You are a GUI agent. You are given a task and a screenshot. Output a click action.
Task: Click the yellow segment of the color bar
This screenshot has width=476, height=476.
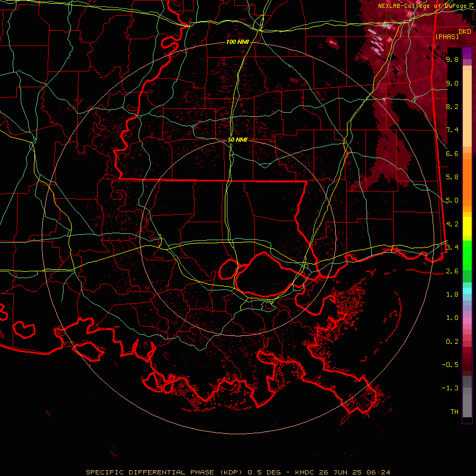467,226
